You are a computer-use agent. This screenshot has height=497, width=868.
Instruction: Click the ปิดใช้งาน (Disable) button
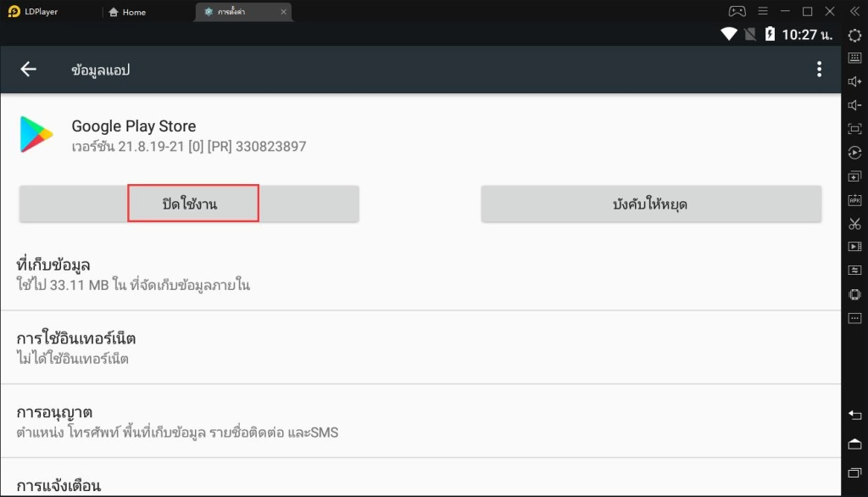pyautogui.click(x=189, y=204)
